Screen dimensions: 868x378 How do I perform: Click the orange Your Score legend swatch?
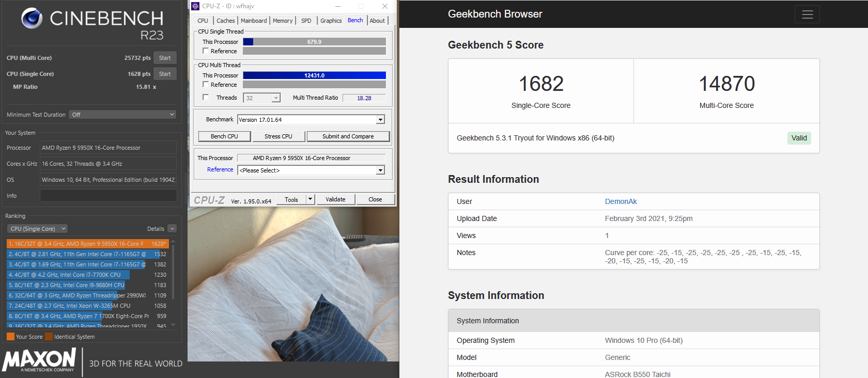(10, 337)
